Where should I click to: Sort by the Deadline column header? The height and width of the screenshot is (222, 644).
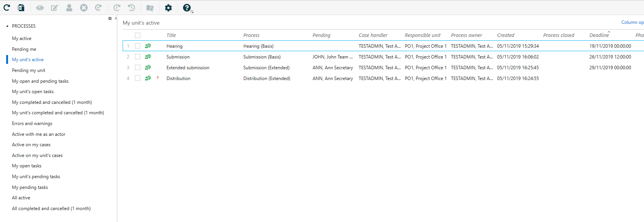coord(599,35)
